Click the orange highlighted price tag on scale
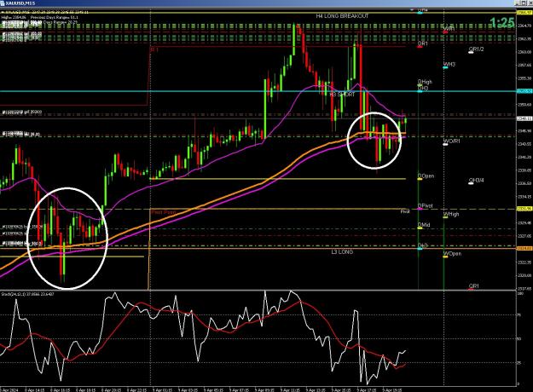 pyautogui.click(x=524, y=249)
